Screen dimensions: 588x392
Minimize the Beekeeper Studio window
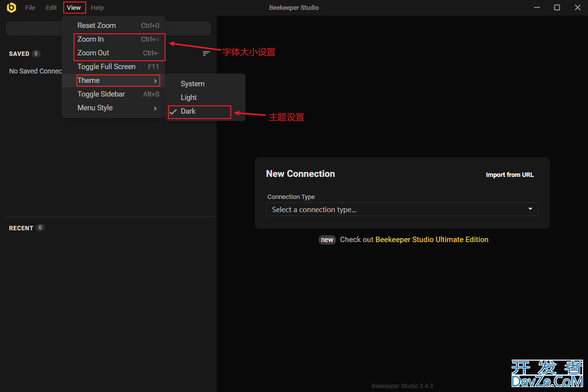[x=537, y=7]
